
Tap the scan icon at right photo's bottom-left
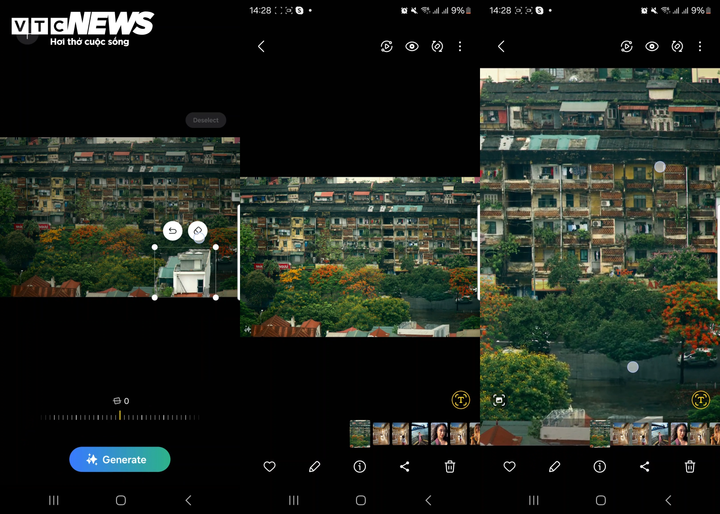click(x=499, y=400)
